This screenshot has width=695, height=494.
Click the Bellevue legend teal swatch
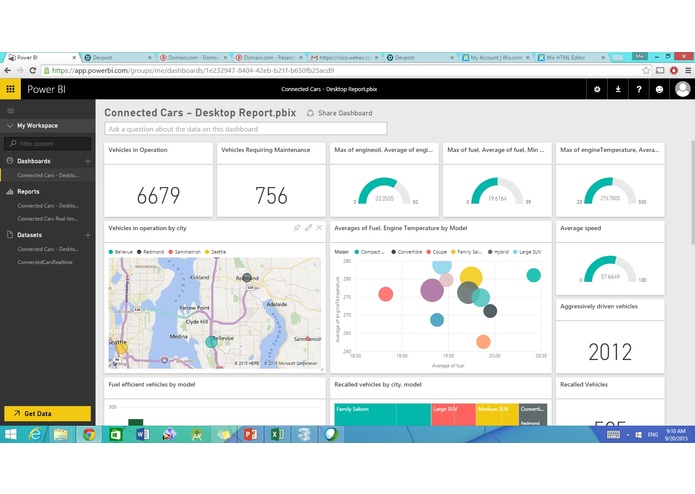111,252
